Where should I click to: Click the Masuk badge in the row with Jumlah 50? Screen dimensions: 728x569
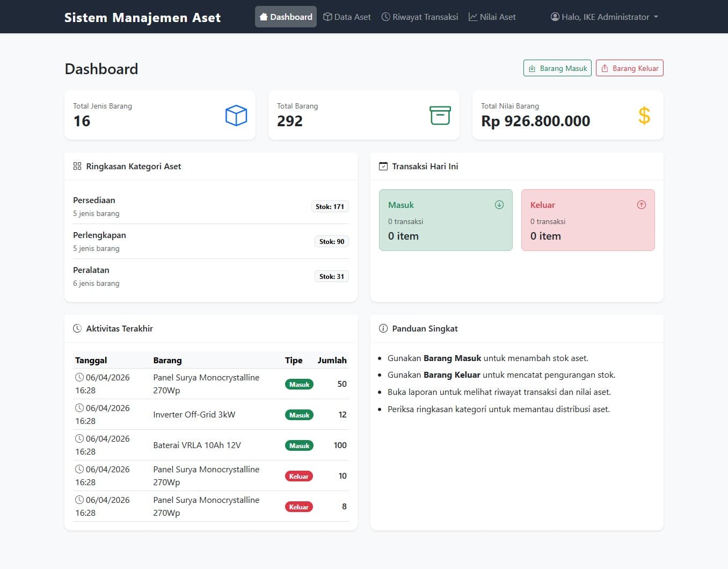[299, 384]
